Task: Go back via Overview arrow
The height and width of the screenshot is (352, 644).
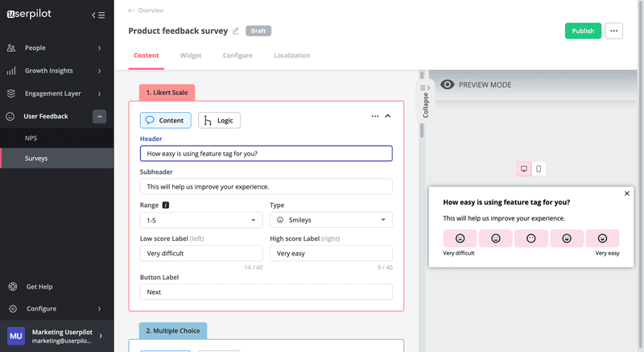Action: (x=131, y=10)
